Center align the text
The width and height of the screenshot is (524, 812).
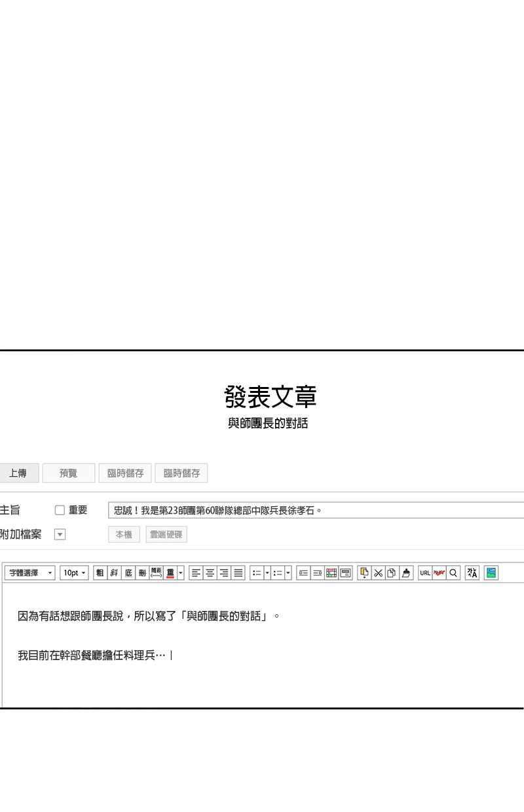[x=210, y=573]
